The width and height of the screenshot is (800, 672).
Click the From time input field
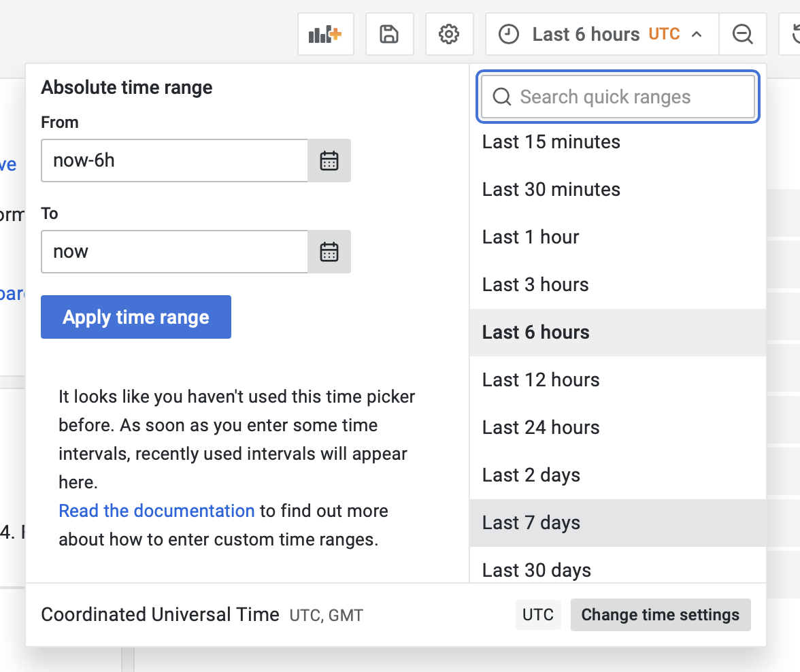pos(174,161)
